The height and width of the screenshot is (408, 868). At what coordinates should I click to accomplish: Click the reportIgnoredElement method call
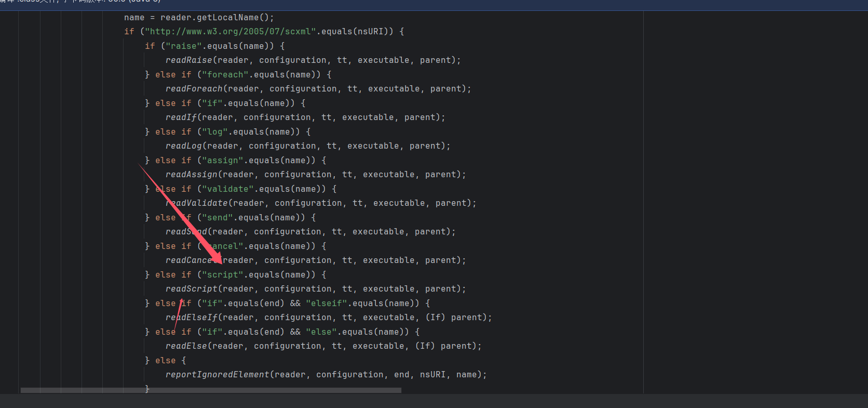pyautogui.click(x=218, y=375)
